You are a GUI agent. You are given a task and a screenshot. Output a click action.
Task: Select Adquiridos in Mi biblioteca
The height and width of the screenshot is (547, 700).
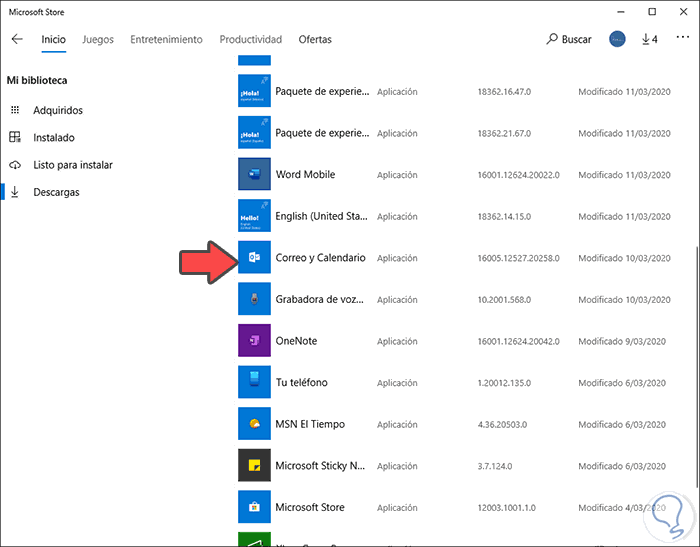(58, 110)
